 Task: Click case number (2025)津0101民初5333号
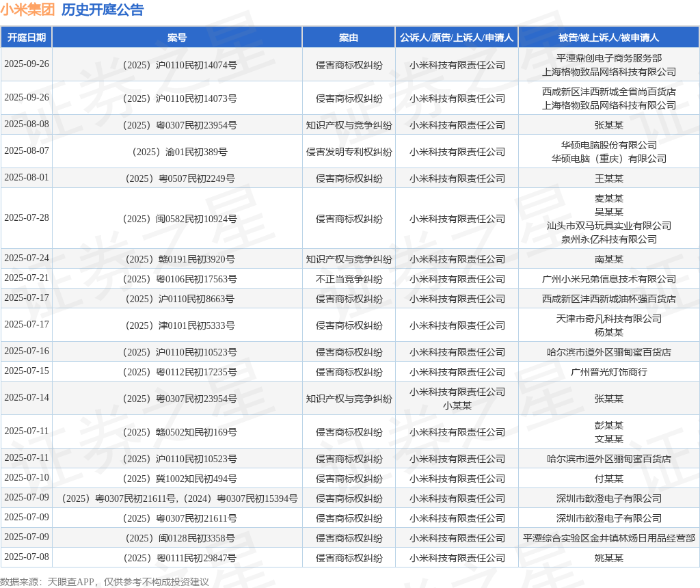pyautogui.click(x=180, y=326)
